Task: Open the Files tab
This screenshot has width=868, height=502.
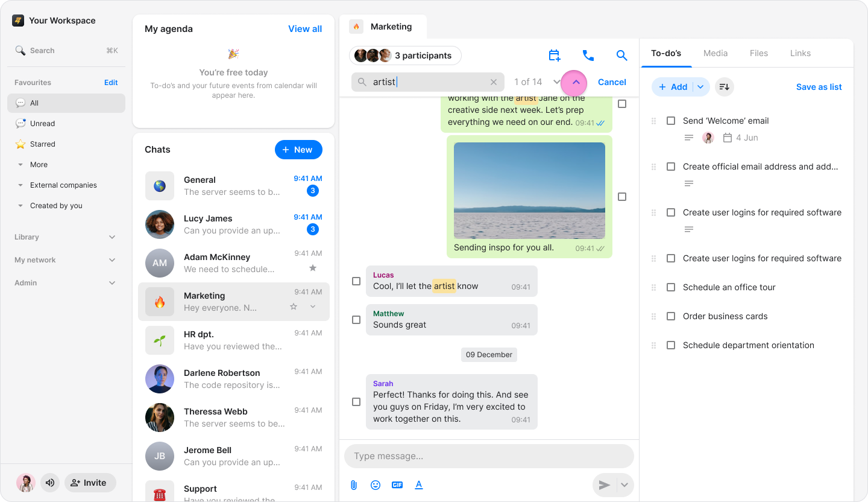Action: [x=759, y=53]
